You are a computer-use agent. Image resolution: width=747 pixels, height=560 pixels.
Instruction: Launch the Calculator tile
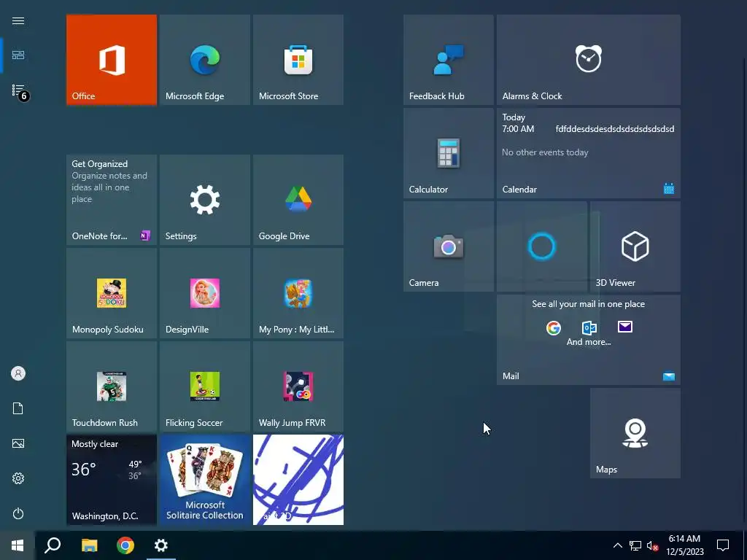pyautogui.click(x=449, y=153)
